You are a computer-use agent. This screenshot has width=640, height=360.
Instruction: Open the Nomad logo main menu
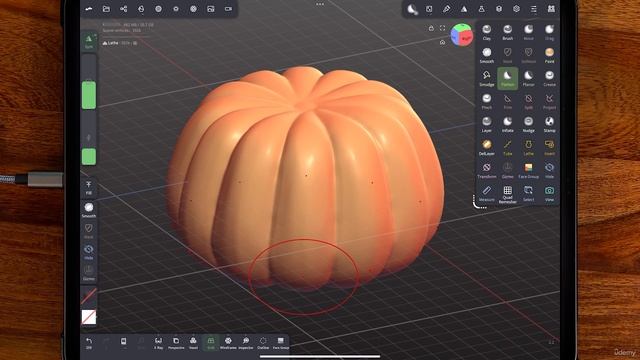(x=89, y=9)
